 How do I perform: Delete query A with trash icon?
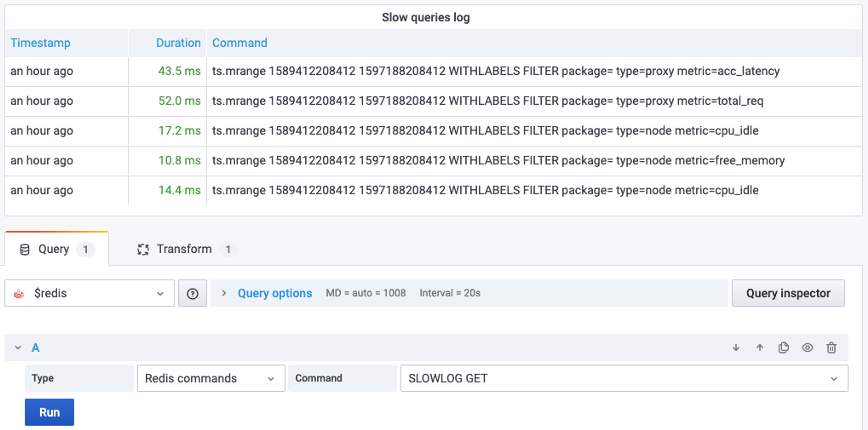coord(831,348)
